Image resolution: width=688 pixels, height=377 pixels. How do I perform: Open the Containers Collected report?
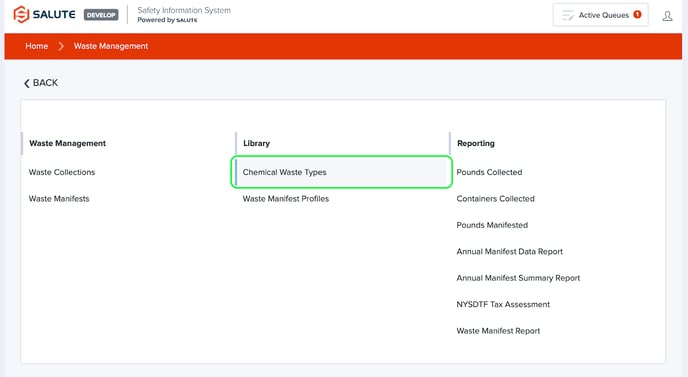pos(495,198)
